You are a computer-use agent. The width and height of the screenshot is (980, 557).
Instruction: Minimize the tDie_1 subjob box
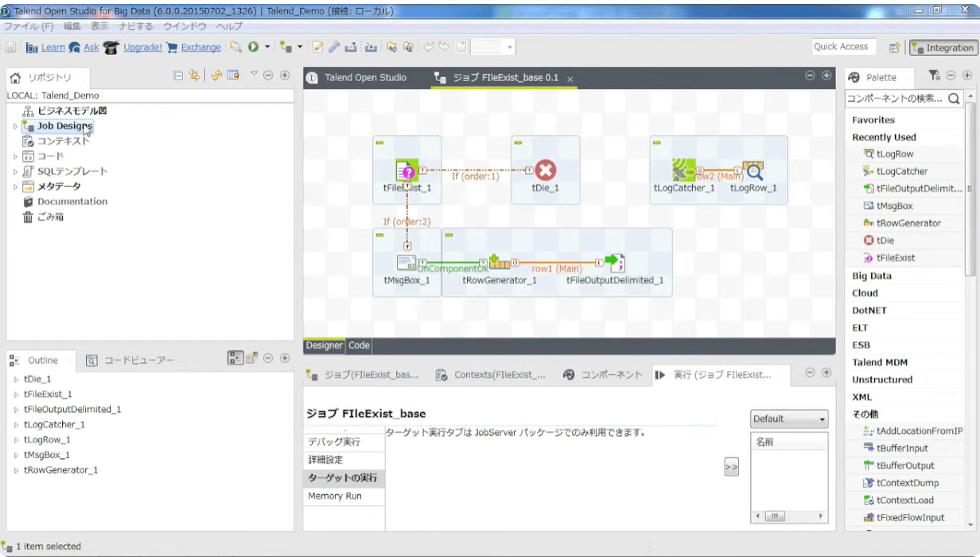click(x=518, y=142)
